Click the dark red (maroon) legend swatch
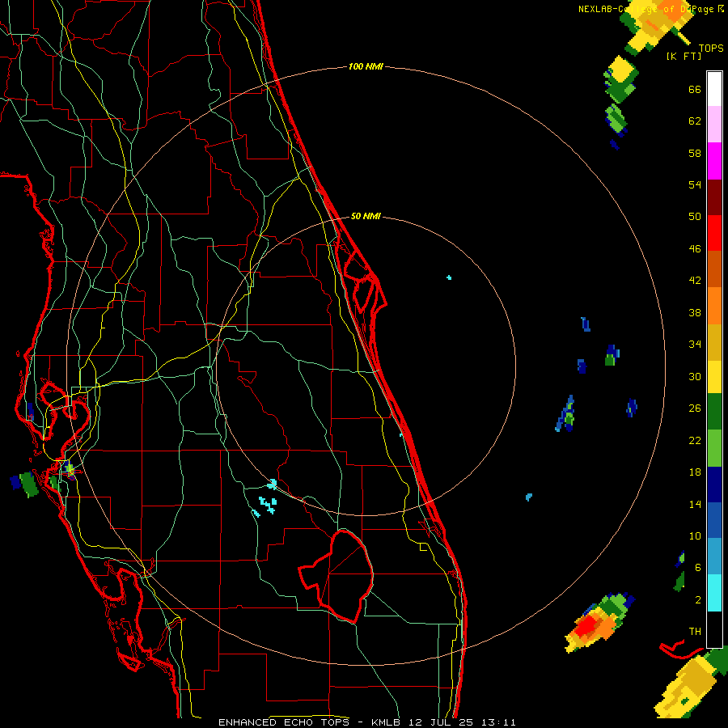Screen dimensions: 728x728 coord(714,197)
